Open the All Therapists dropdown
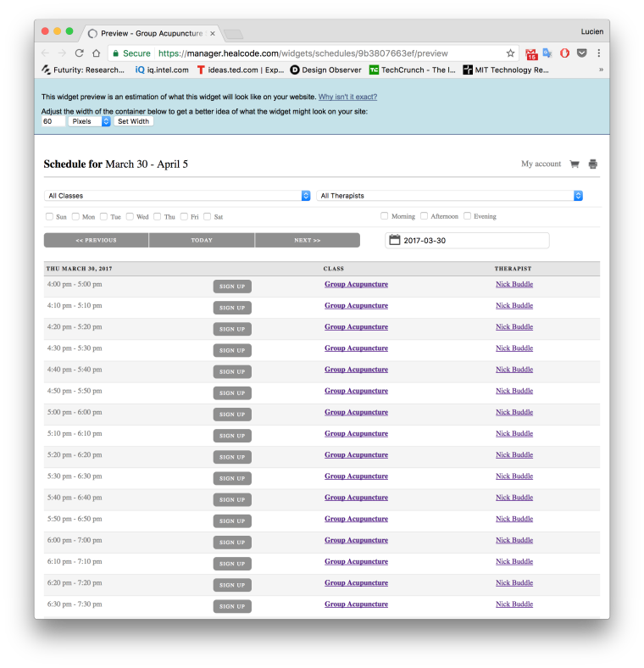The width and height of the screenshot is (644, 668). 449,196
